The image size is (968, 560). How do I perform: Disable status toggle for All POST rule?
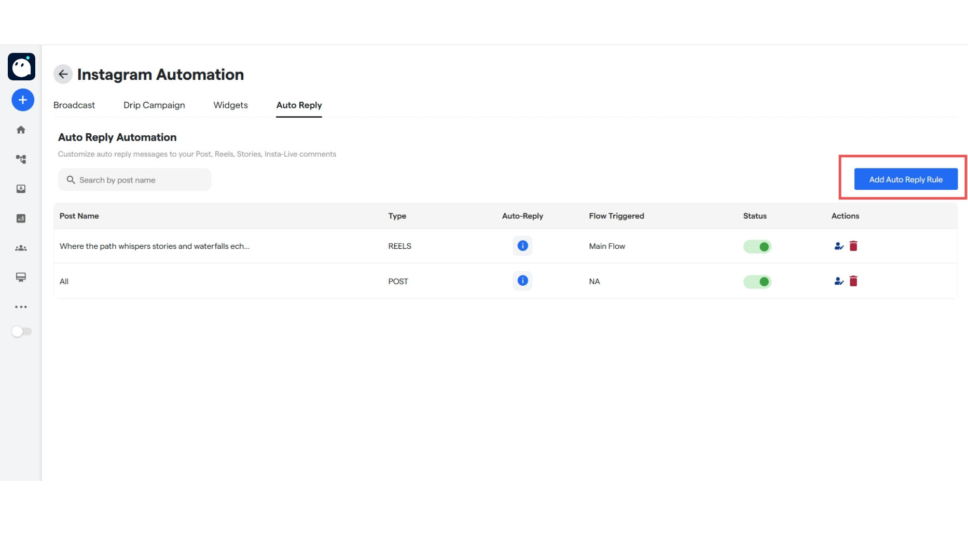point(757,282)
